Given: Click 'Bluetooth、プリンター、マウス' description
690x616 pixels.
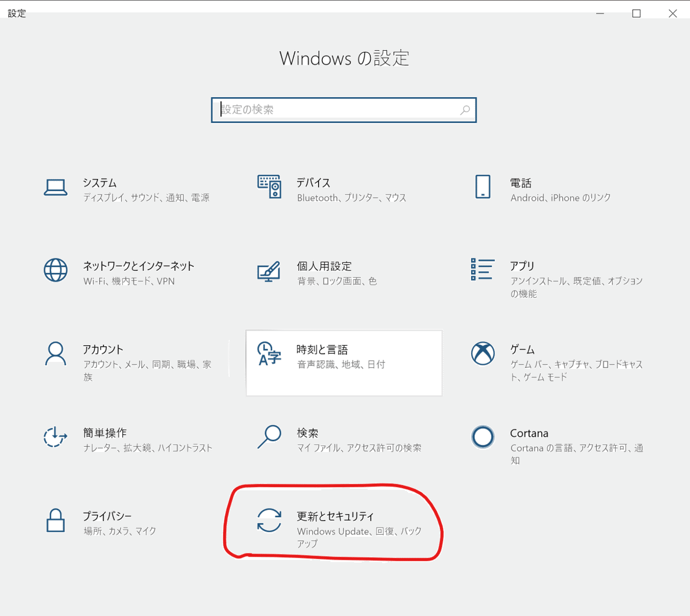Looking at the screenshot, I should [x=351, y=198].
